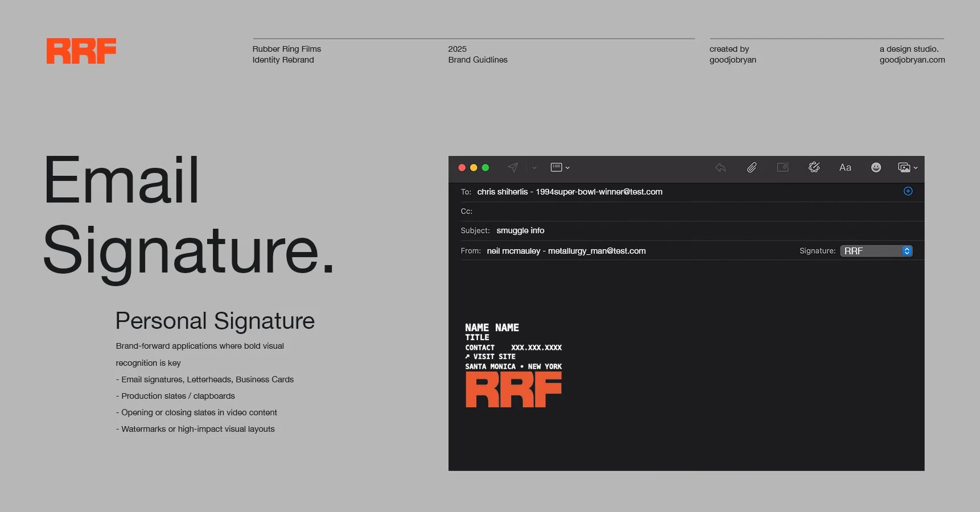Click the RRF logo at page top left
Screen dimensions: 980x512
pyautogui.click(x=81, y=51)
